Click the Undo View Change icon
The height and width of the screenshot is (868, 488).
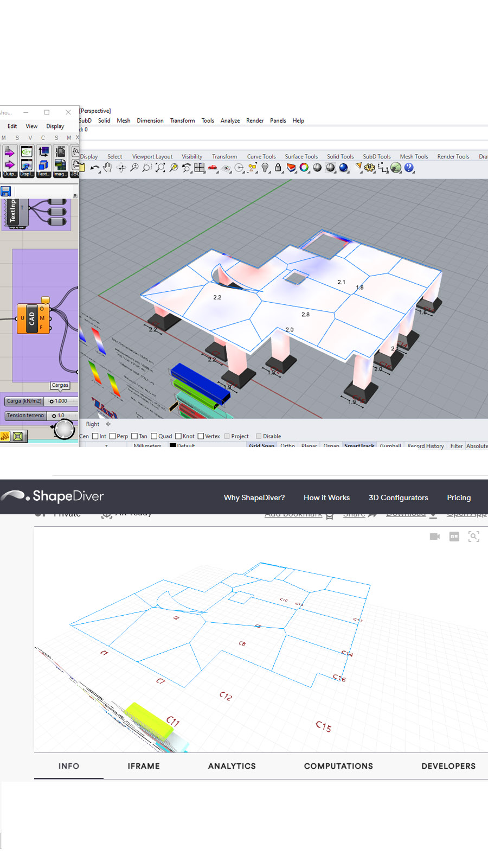[187, 168]
